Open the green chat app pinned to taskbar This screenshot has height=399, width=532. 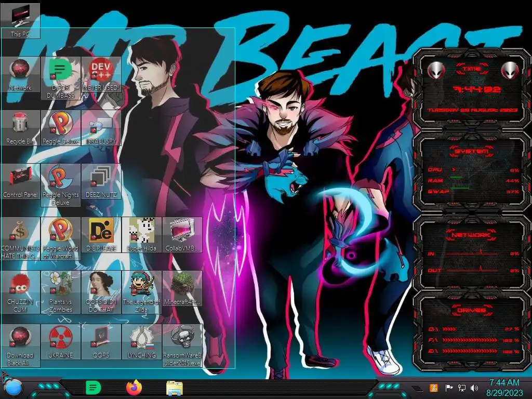(94, 388)
